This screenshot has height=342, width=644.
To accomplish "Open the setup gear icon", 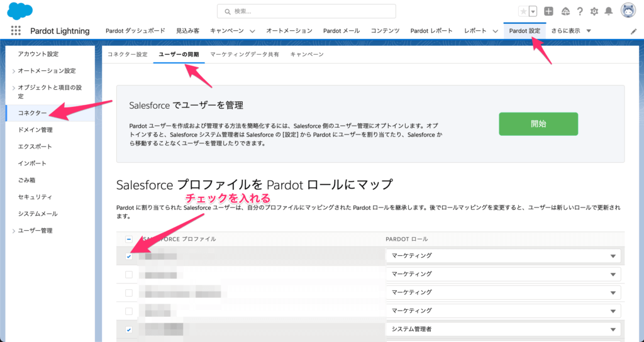I will click(x=594, y=11).
